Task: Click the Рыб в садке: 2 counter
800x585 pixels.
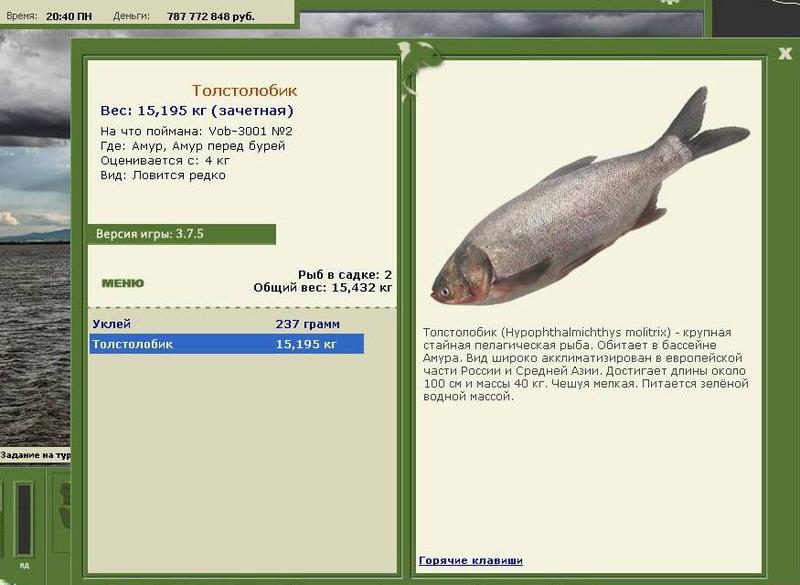Action: [345, 275]
